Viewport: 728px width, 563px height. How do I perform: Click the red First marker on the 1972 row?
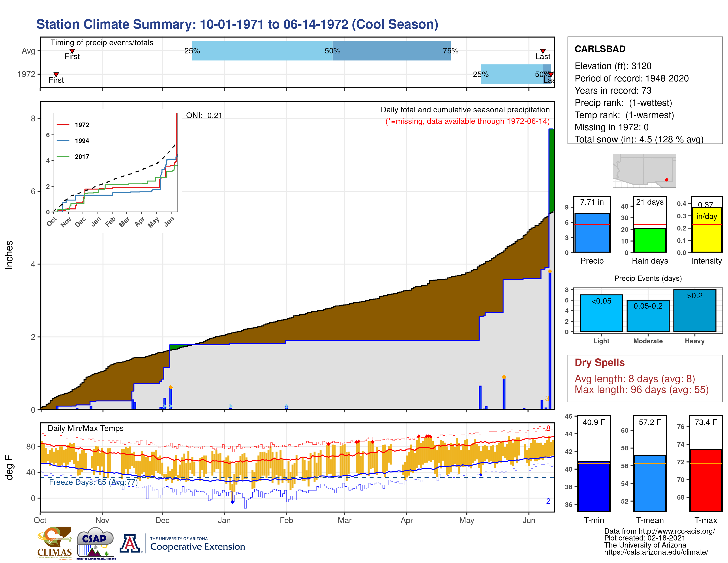tap(56, 74)
